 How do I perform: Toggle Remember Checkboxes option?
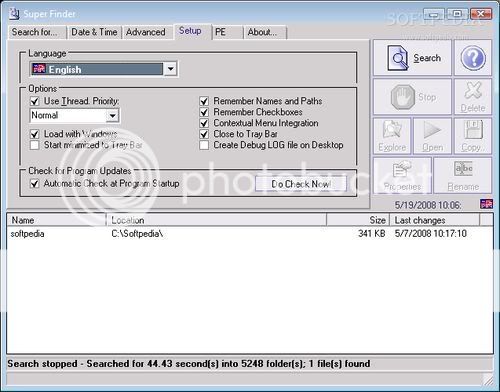pyautogui.click(x=204, y=112)
